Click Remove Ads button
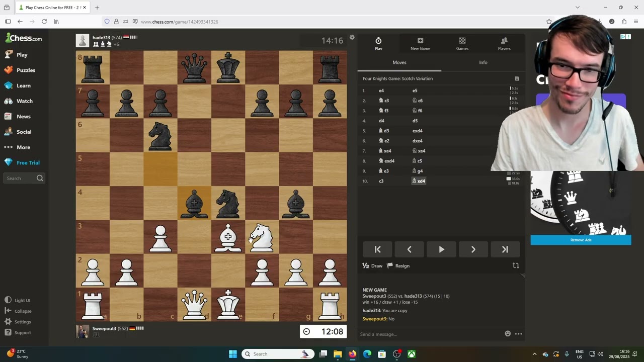The height and width of the screenshot is (362, 644). pos(581,240)
